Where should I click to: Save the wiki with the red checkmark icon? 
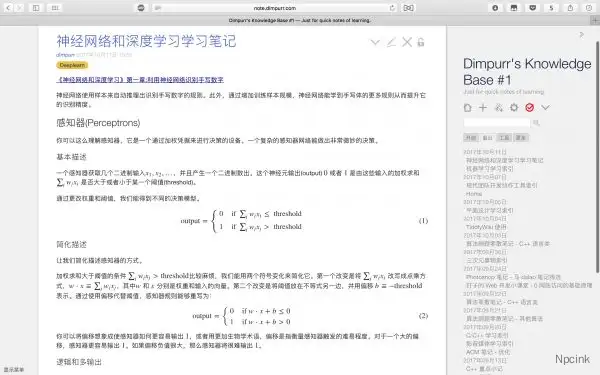point(530,108)
